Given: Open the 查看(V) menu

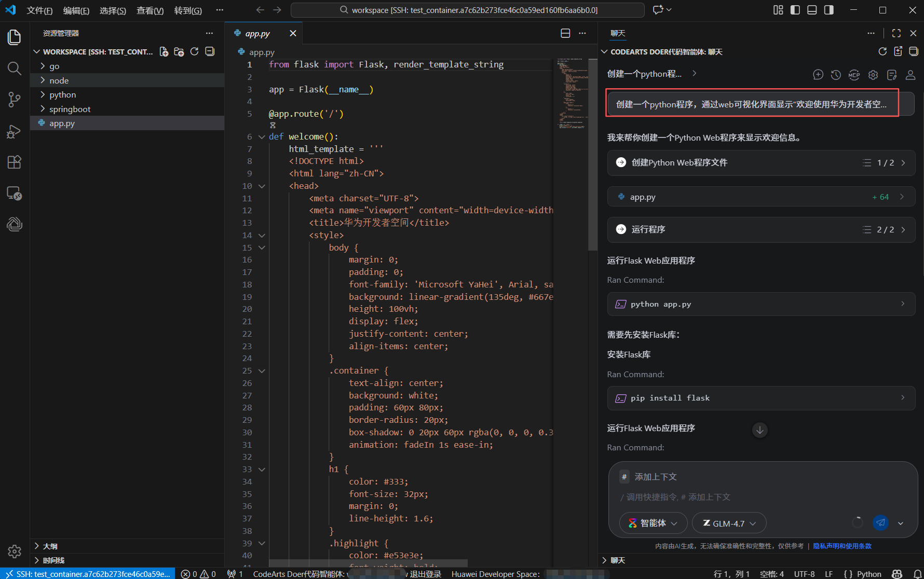Looking at the screenshot, I should pyautogui.click(x=150, y=10).
